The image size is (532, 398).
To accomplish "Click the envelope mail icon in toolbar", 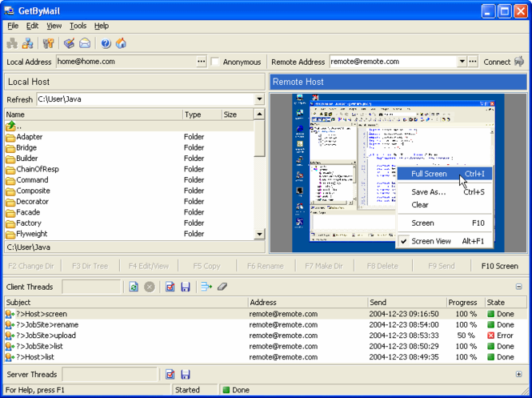I will (x=85, y=43).
